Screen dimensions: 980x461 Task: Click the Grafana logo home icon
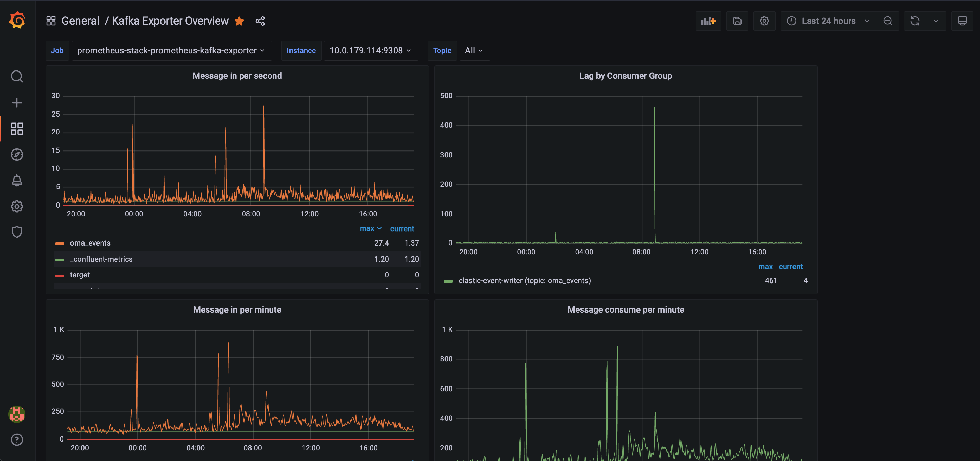(x=17, y=20)
